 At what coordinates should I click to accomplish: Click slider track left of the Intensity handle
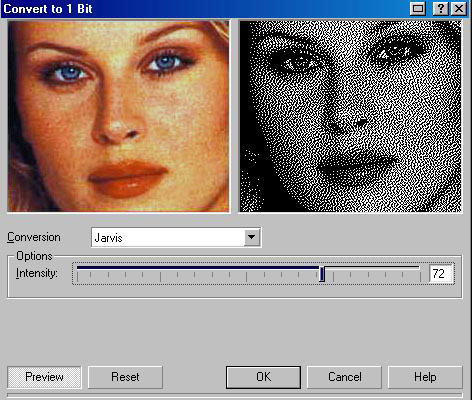coord(198,268)
